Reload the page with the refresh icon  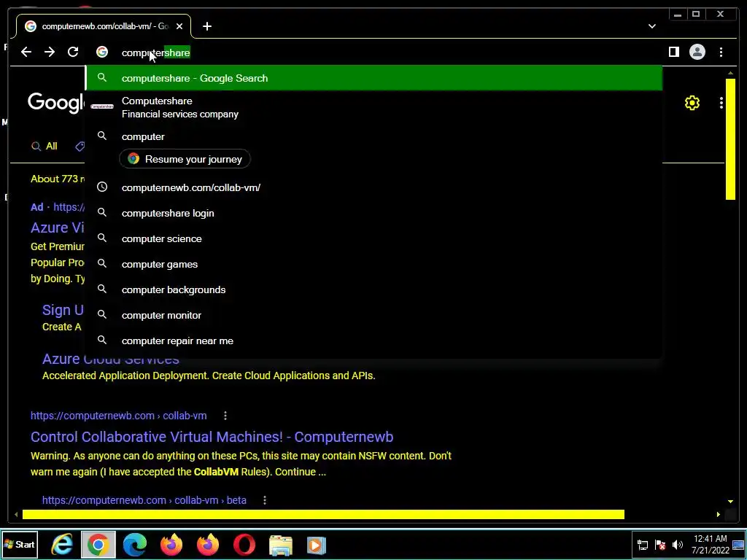pos(73,52)
